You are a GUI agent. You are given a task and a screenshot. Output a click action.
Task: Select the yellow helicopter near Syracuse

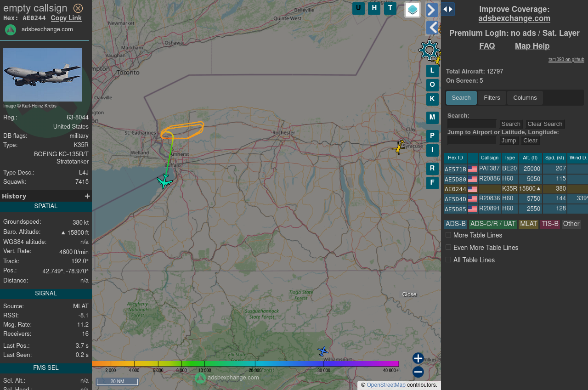tap(399, 147)
